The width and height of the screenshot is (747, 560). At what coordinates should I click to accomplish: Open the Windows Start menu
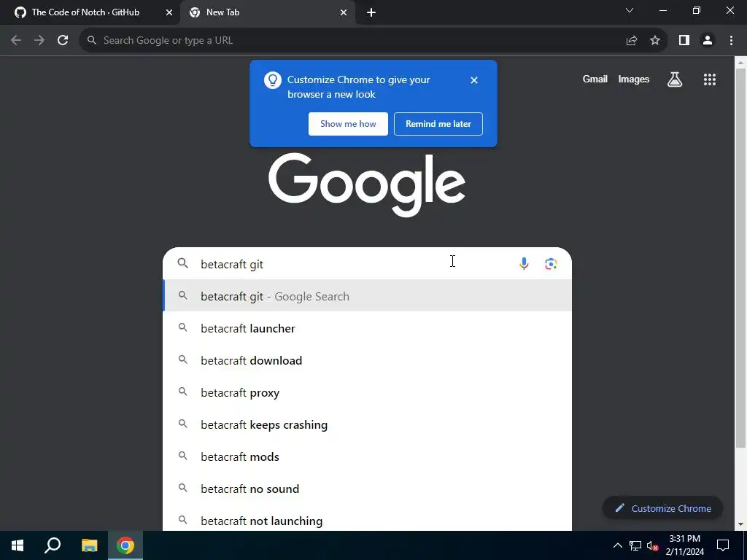coord(18,545)
